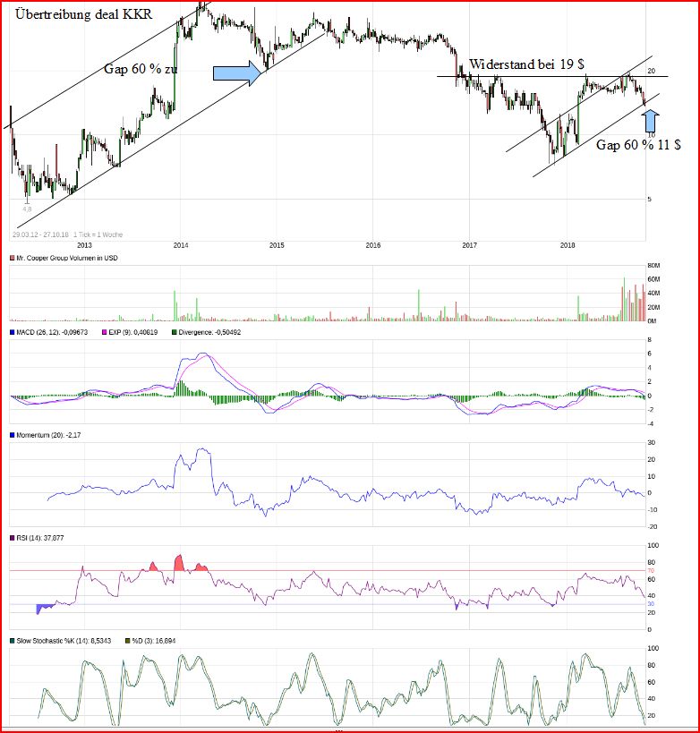Click the 'Gap 60 % 11 $' annotation

click(x=638, y=145)
